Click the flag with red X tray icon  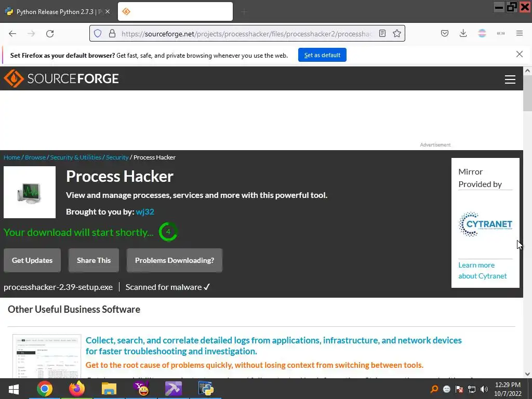click(459, 389)
